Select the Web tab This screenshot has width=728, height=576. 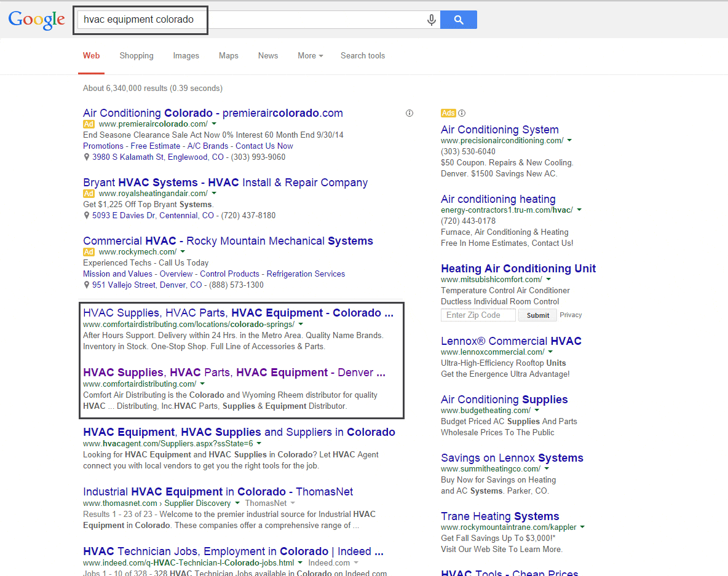tap(92, 56)
